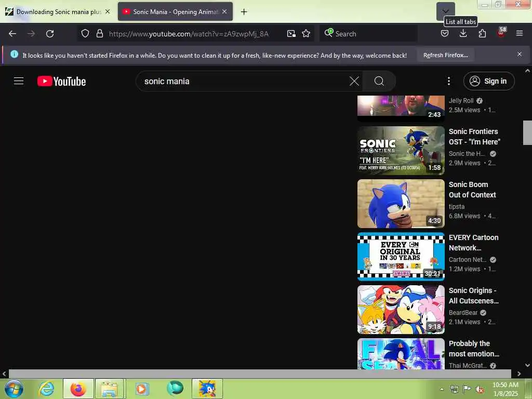Image resolution: width=532 pixels, height=399 pixels.
Task: Launch Internet Explorer from taskbar
Action: (x=46, y=389)
